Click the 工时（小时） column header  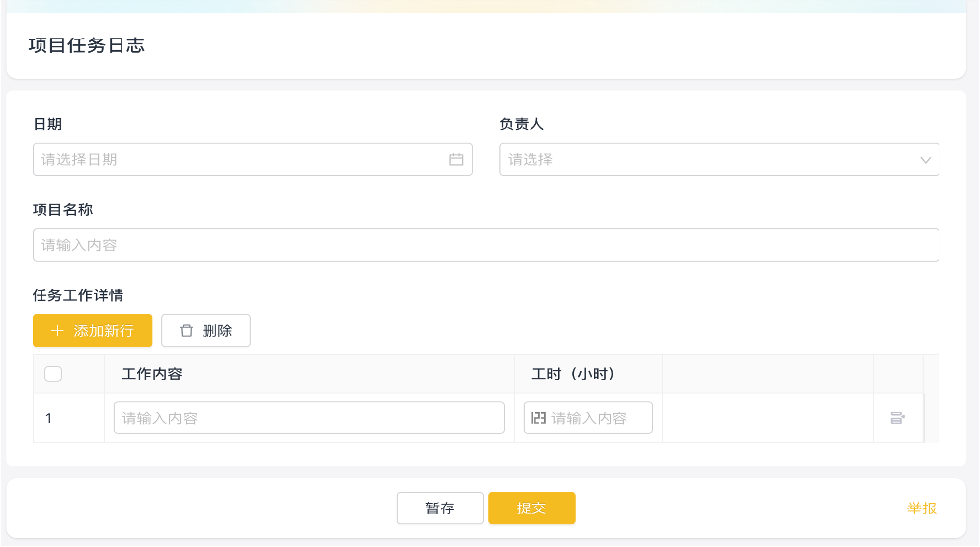573,374
